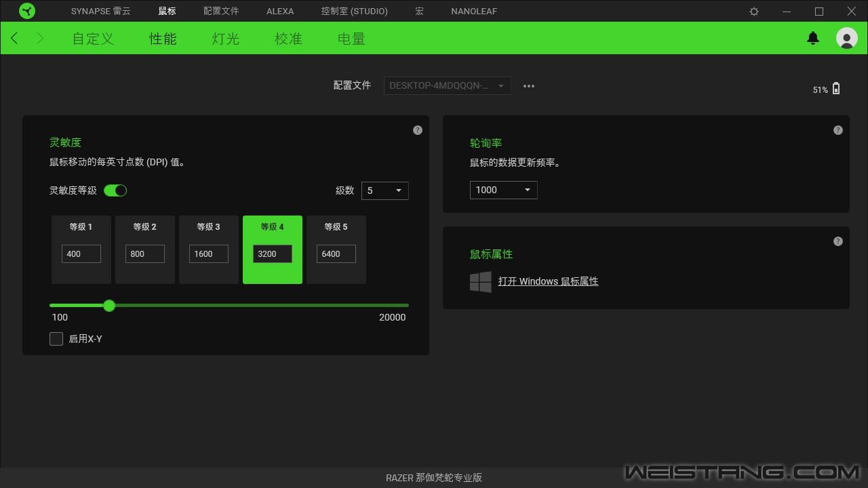This screenshot has height=488, width=868.
Task: Click the 20000 maximum DPI label
Action: coord(393,317)
